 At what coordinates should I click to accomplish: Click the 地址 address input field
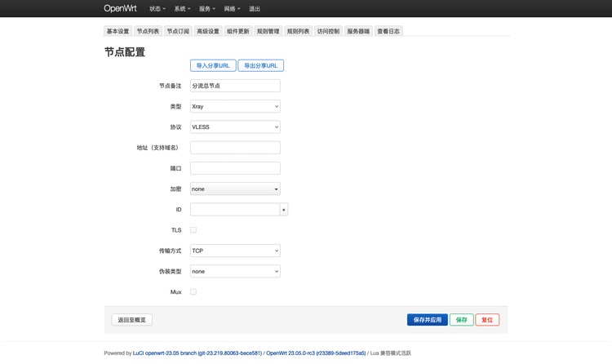click(x=235, y=148)
